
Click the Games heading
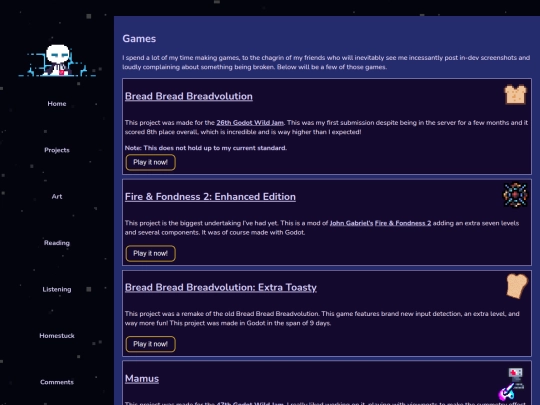(x=139, y=39)
